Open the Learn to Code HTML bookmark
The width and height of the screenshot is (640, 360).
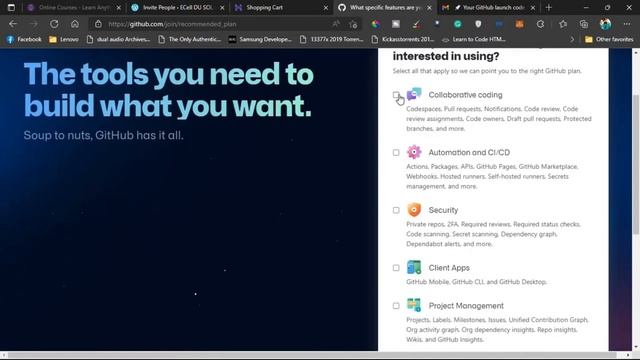point(474,40)
